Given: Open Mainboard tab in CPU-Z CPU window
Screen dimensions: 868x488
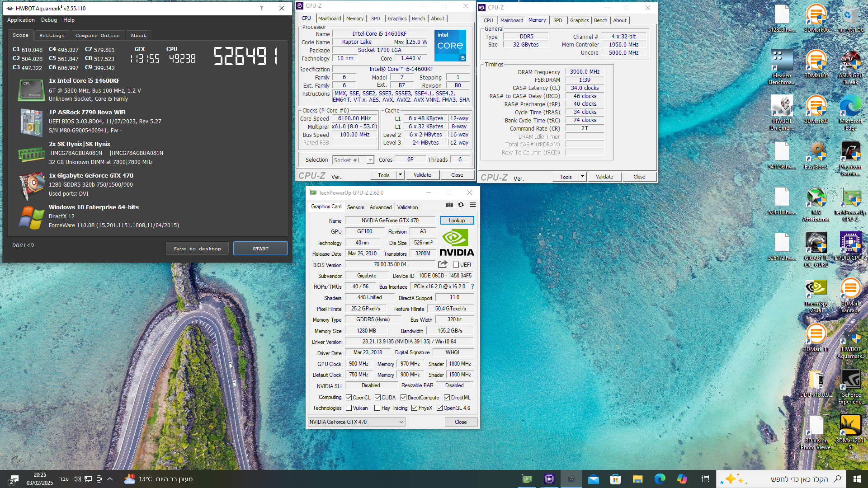Looking at the screenshot, I should pos(330,19).
